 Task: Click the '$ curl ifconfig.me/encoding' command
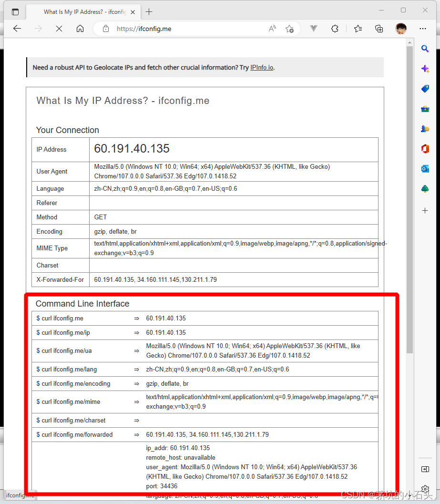(73, 383)
